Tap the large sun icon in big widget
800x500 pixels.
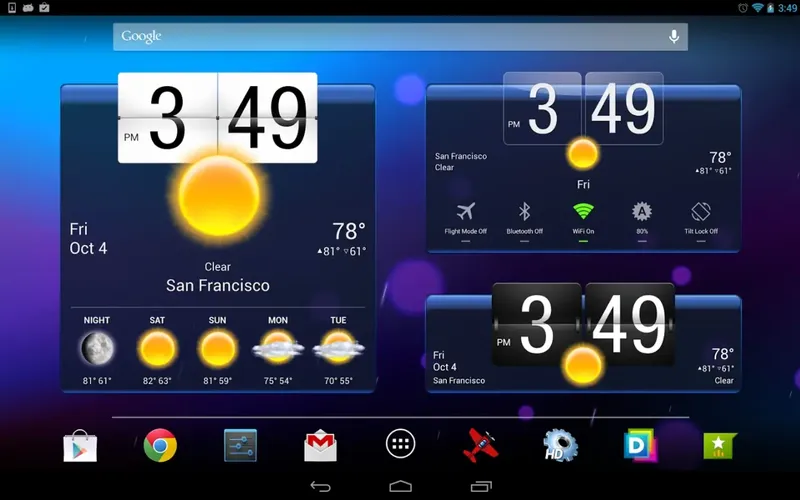pyautogui.click(x=219, y=196)
